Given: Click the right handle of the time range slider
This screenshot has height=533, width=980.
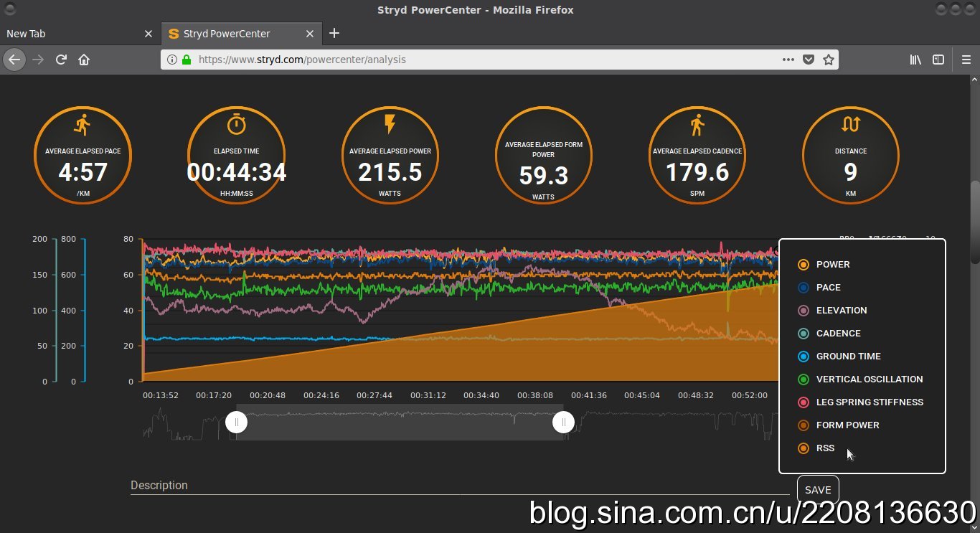Looking at the screenshot, I should coord(563,423).
